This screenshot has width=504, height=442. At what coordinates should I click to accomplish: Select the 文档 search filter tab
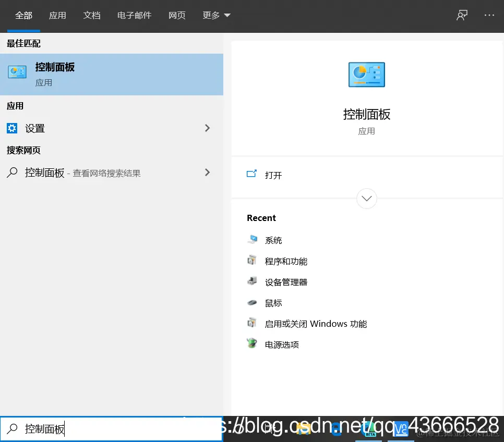(92, 15)
